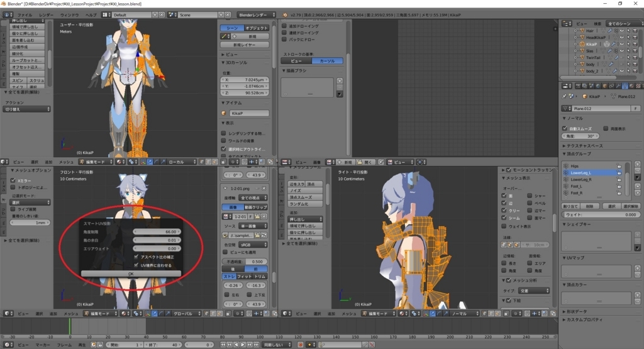Select the TwinTail object in outliner
Viewport: 644px width, 349px height.
[592, 57]
